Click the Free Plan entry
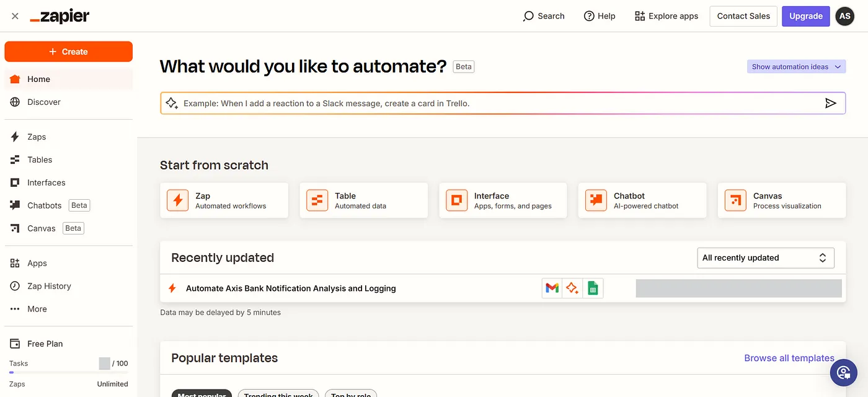This screenshot has height=397, width=868. click(x=68, y=344)
